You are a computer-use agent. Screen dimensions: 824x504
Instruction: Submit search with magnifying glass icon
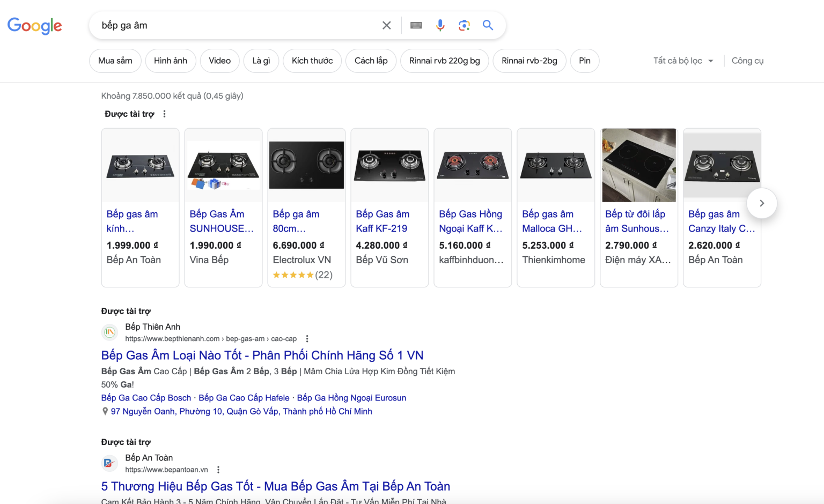point(488,25)
